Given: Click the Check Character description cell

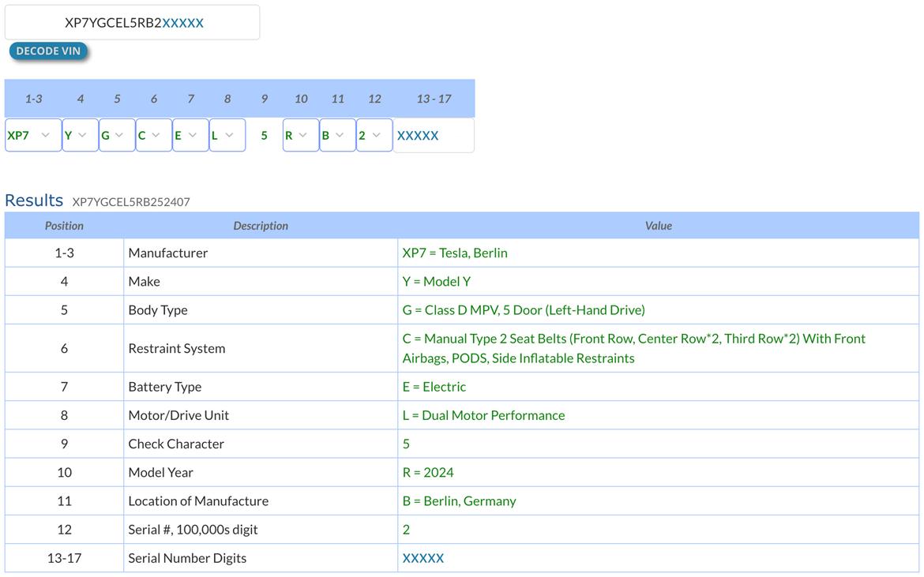Looking at the screenshot, I should [261, 444].
